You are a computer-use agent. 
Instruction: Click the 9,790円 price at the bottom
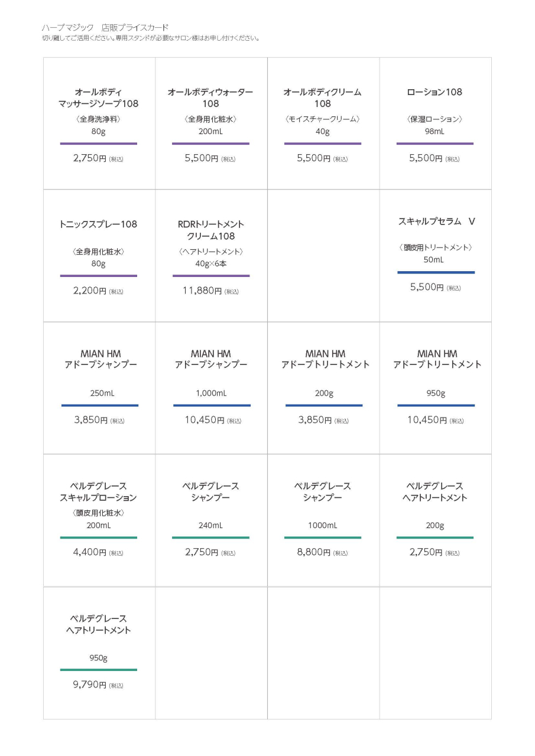coord(90,685)
